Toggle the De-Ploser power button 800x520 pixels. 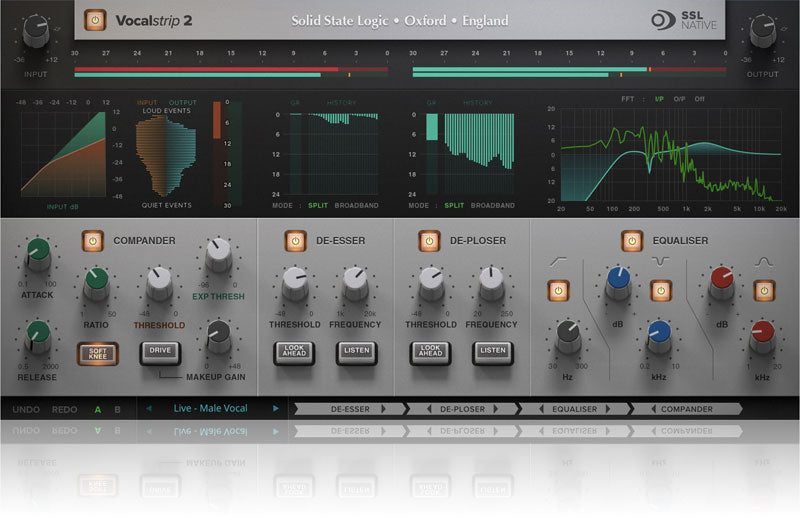429,241
